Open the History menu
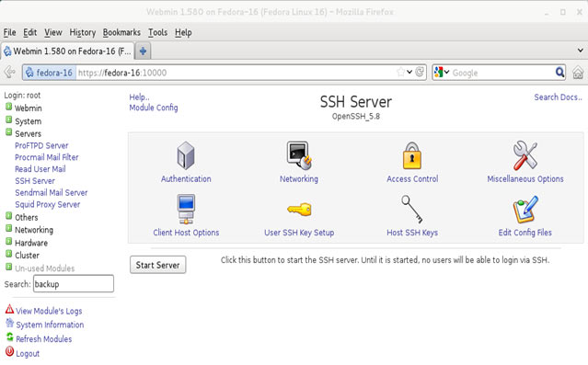 tap(83, 32)
